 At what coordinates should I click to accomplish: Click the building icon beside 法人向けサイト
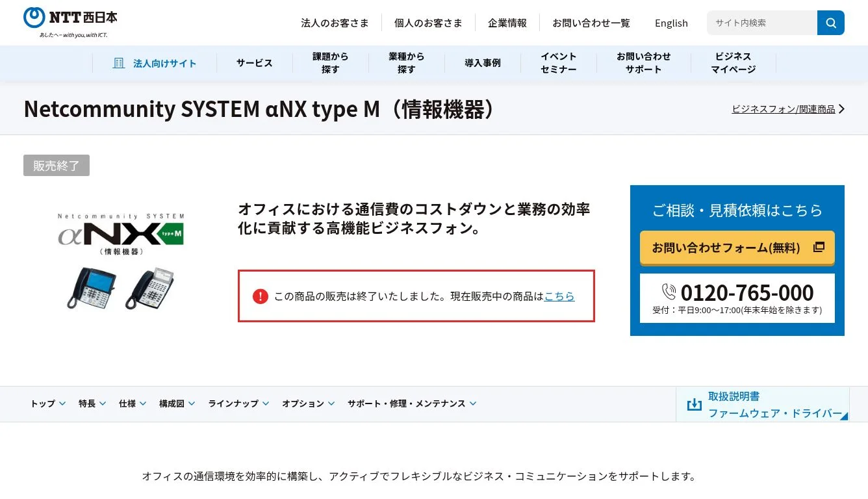click(118, 63)
